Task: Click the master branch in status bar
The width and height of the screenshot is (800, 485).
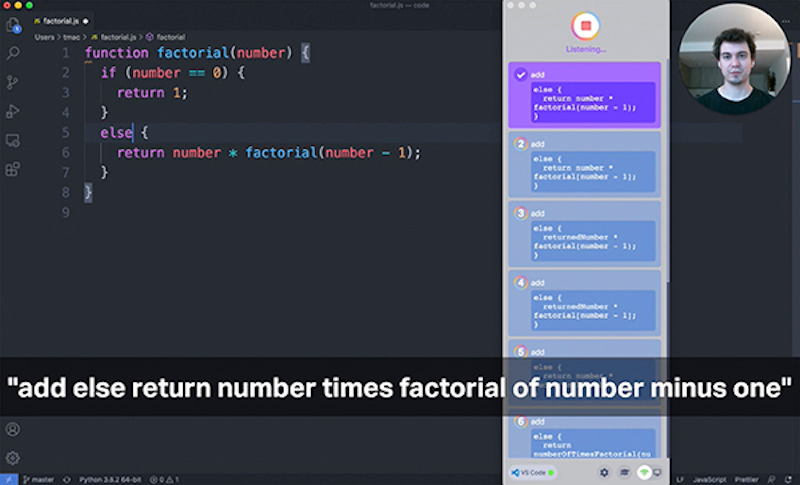Action: 40,479
